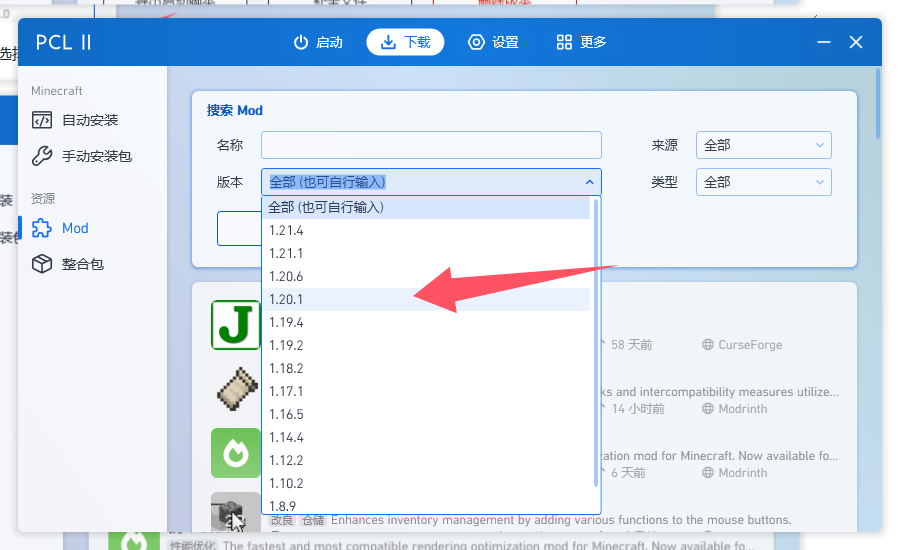Image resolution: width=900 pixels, height=550 pixels.
Task: Click the version list scrollbar
Action: 597,340
